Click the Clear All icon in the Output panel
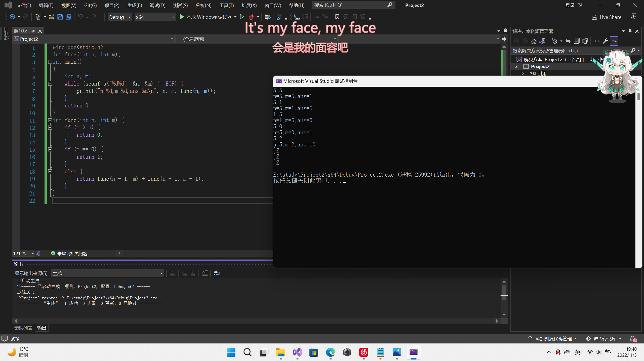644x361 pixels. (205, 273)
